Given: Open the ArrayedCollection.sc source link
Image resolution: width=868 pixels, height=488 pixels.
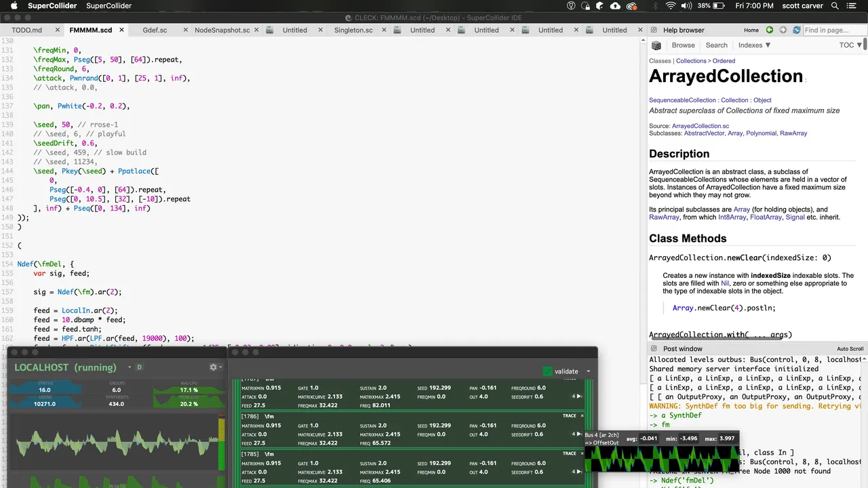Looking at the screenshot, I should pos(701,126).
